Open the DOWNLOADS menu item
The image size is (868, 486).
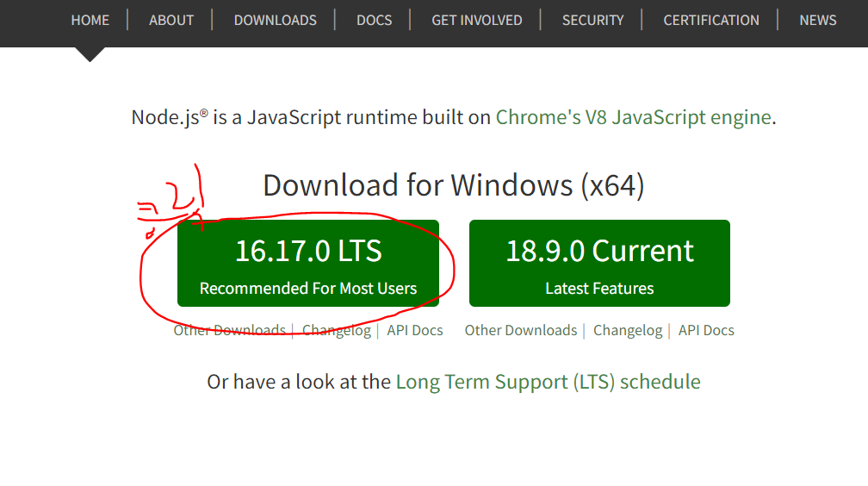[276, 21]
